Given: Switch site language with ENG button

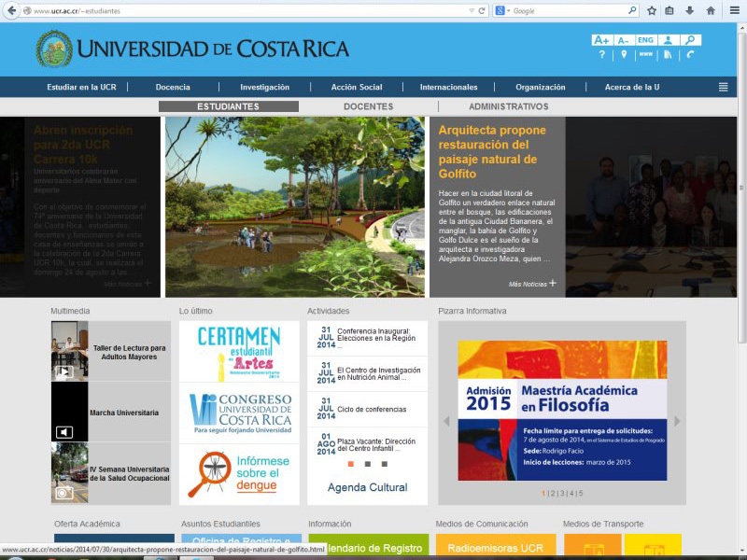Looking at the screenshot, I should click(645, 40).
